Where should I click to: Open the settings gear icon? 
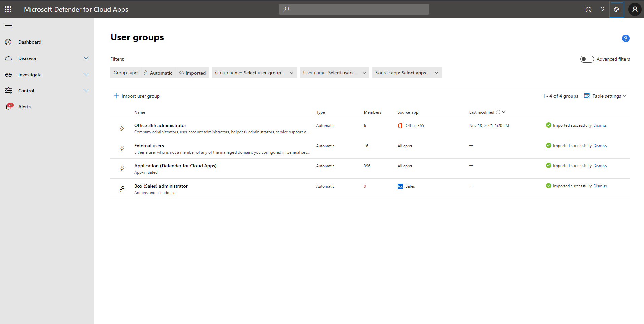[x=617, y=10]
